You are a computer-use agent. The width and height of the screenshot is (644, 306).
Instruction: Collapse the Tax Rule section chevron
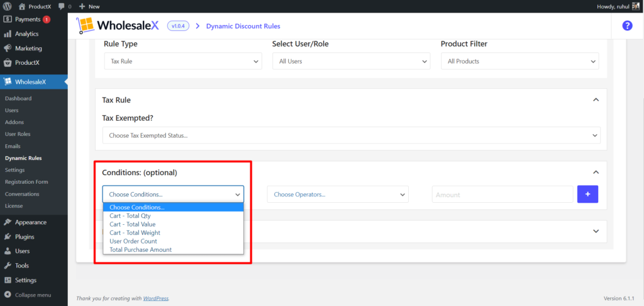click(596, 99)
